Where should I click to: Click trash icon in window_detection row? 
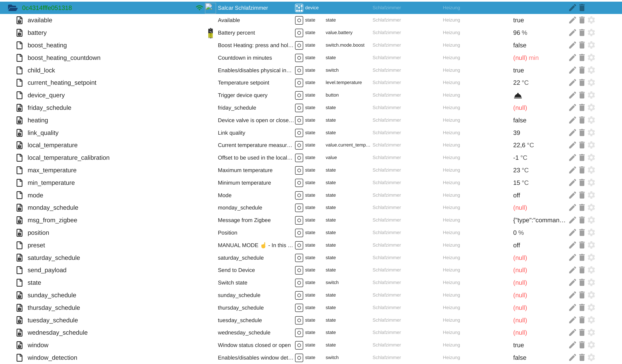pyautogui.click(x=582, y=358)
